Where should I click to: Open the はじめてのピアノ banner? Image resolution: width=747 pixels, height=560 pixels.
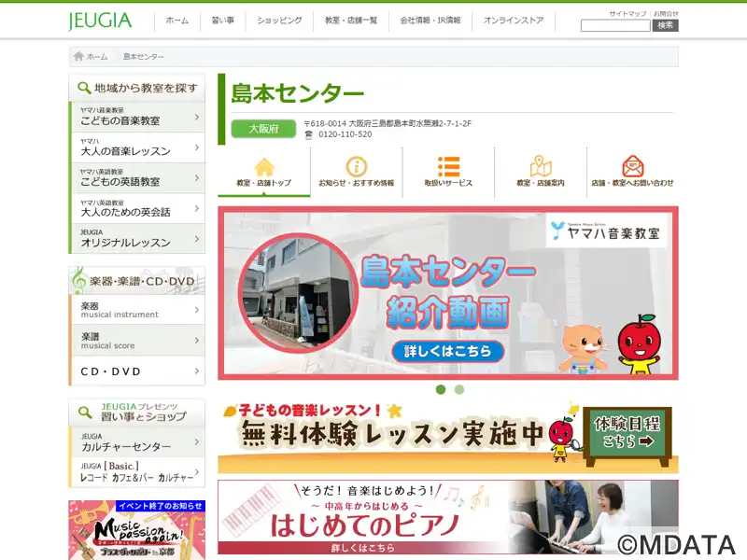pos(448,517)
